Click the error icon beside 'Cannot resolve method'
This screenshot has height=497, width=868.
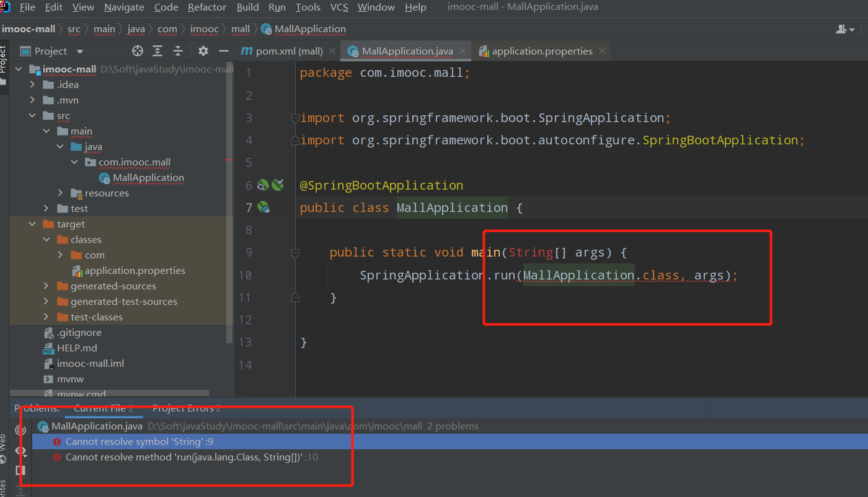coord(57,457)
